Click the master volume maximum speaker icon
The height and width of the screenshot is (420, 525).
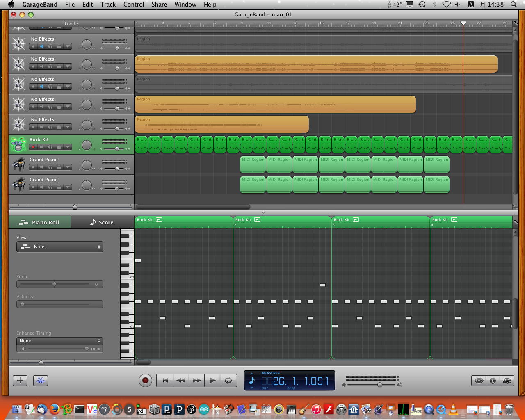click(399, 385)
